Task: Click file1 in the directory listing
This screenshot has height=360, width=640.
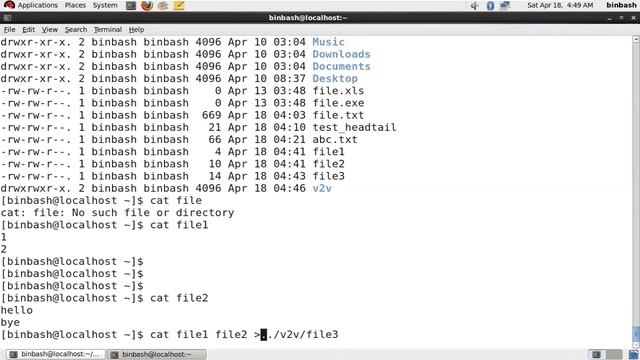Action: (x=328, y=152)
